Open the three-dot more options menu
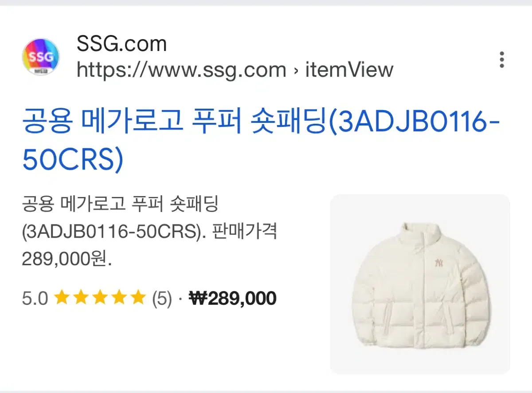This screenshot has height=393, width=532. pyautogui.click(x=501, y=60)
